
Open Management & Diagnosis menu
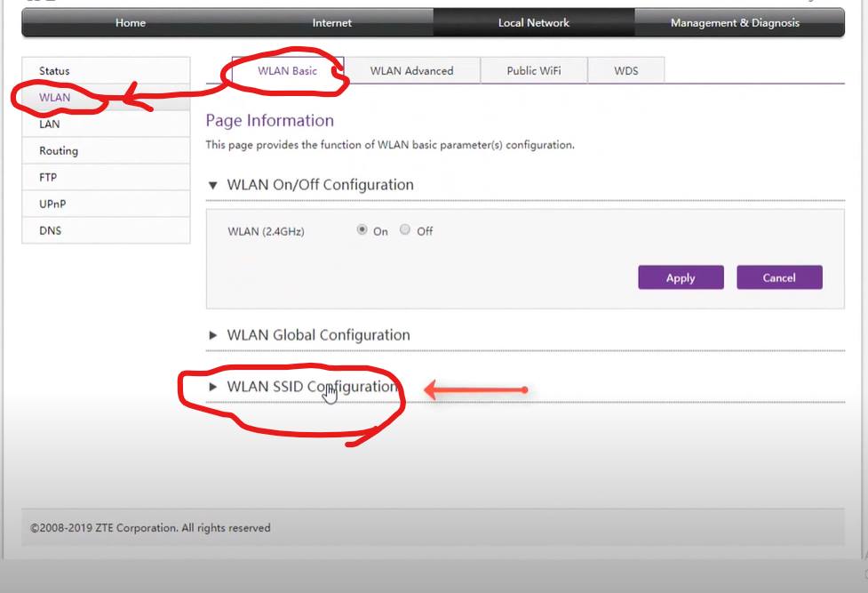point(735,23)
